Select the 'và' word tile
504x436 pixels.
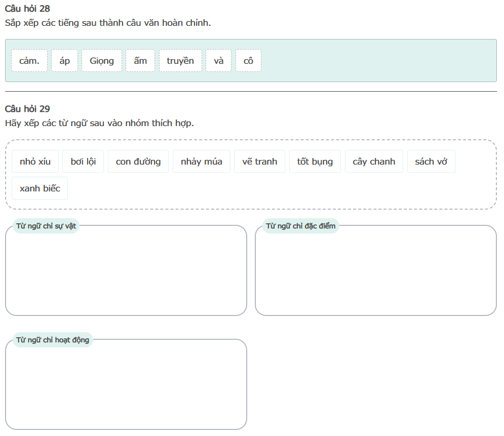219,61
